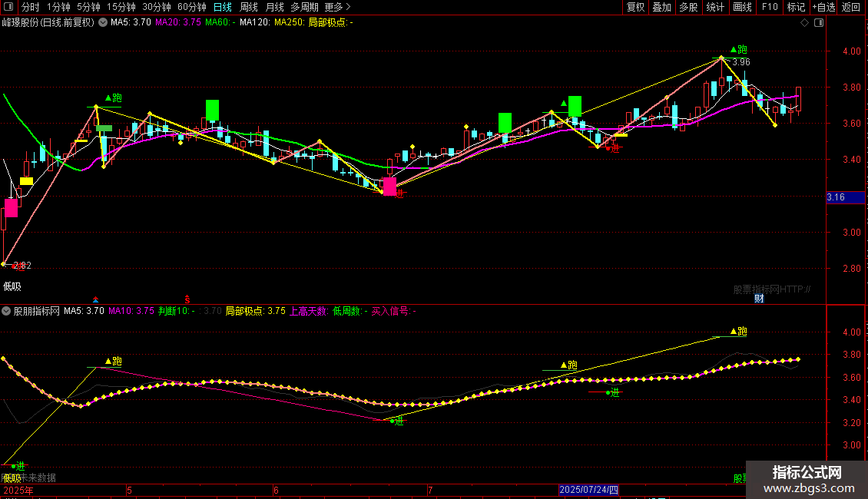Click the blue 财 finance icon
The width and height of the screenshot is (868, 499).
(x=759, y=299)
